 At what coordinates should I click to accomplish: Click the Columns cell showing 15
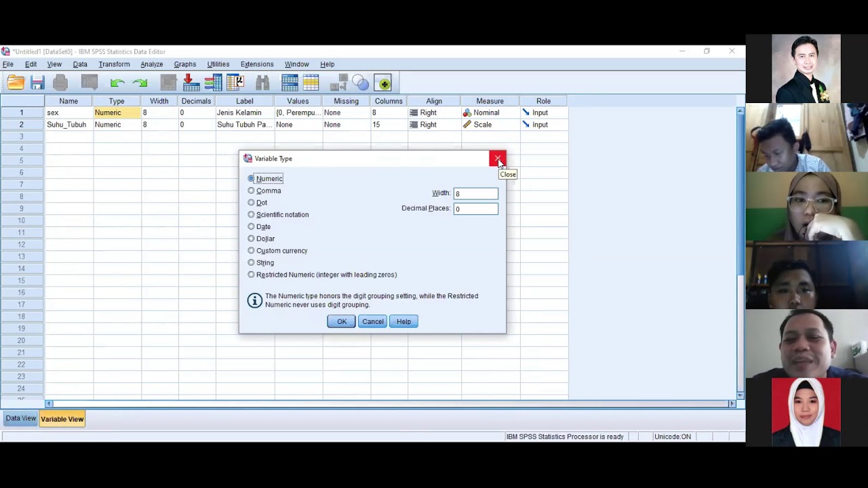[x=389, y=125]
